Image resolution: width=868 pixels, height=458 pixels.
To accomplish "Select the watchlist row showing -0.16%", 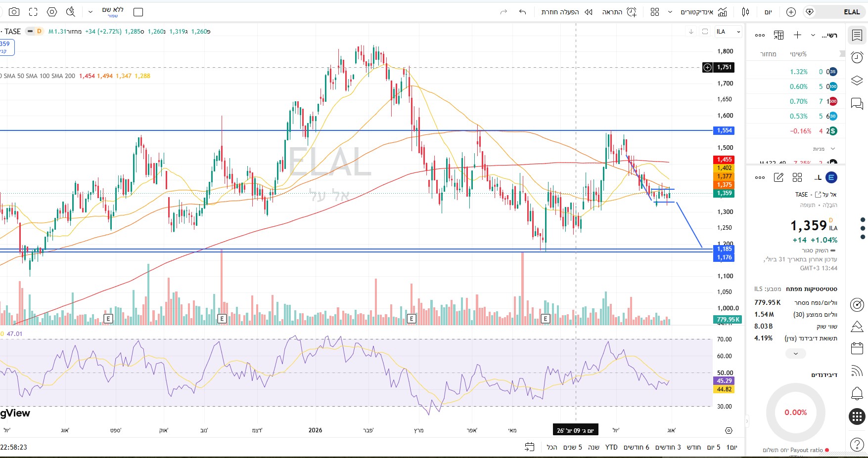I will coord(795,131).
